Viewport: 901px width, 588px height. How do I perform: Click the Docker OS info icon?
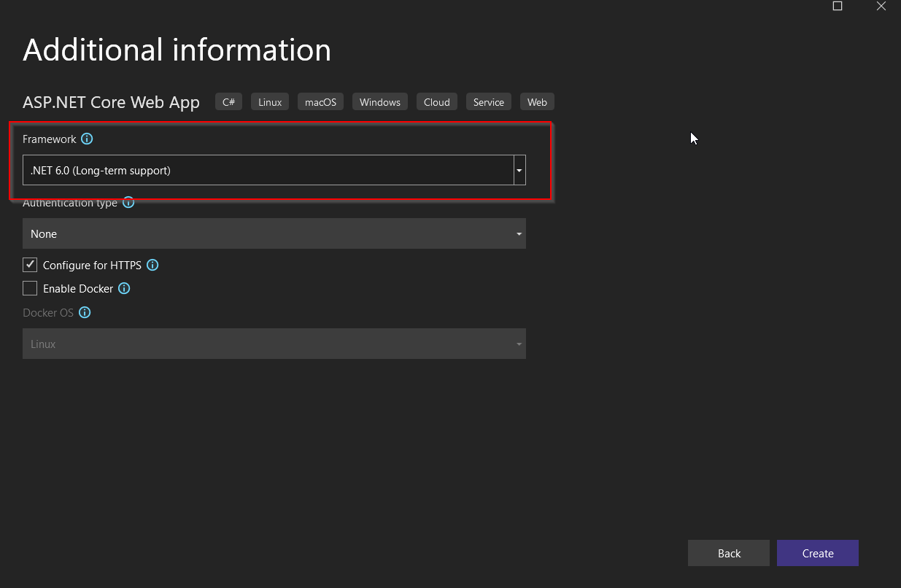coord(85,312)
